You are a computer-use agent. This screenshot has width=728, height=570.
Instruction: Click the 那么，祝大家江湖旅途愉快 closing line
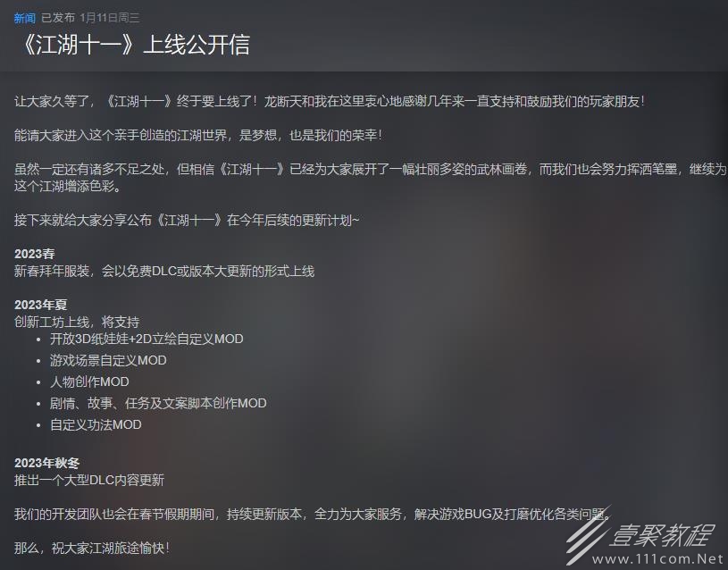coord(92,548)
